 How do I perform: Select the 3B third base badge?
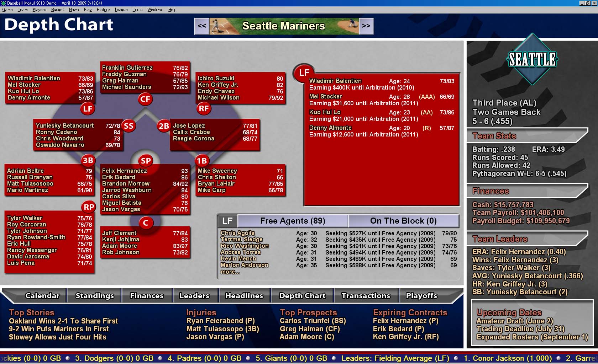[88, 160]
